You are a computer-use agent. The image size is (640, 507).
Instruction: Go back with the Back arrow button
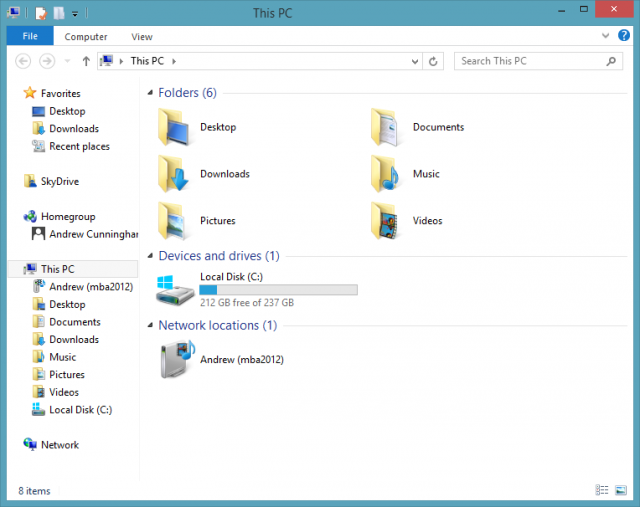click(x=23, y=61)
